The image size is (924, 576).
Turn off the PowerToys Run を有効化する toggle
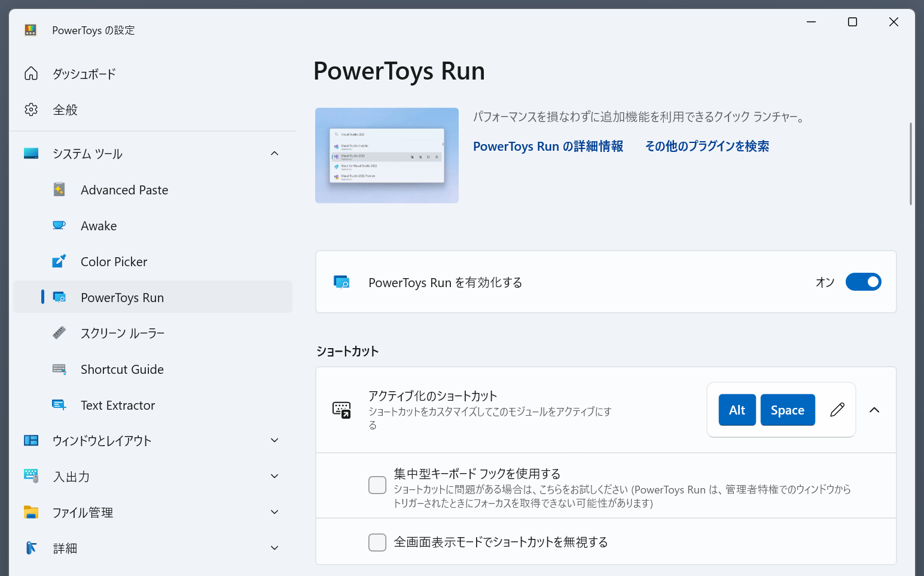click(863, 282)
